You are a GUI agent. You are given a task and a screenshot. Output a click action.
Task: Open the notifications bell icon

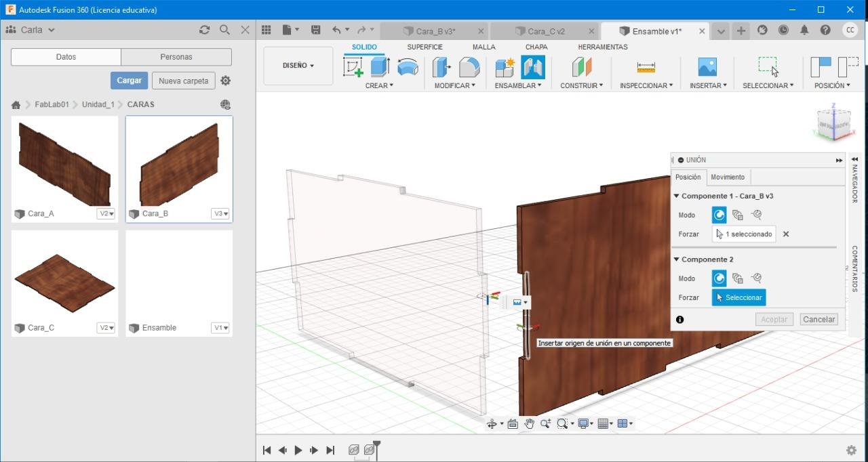[804, 30]
